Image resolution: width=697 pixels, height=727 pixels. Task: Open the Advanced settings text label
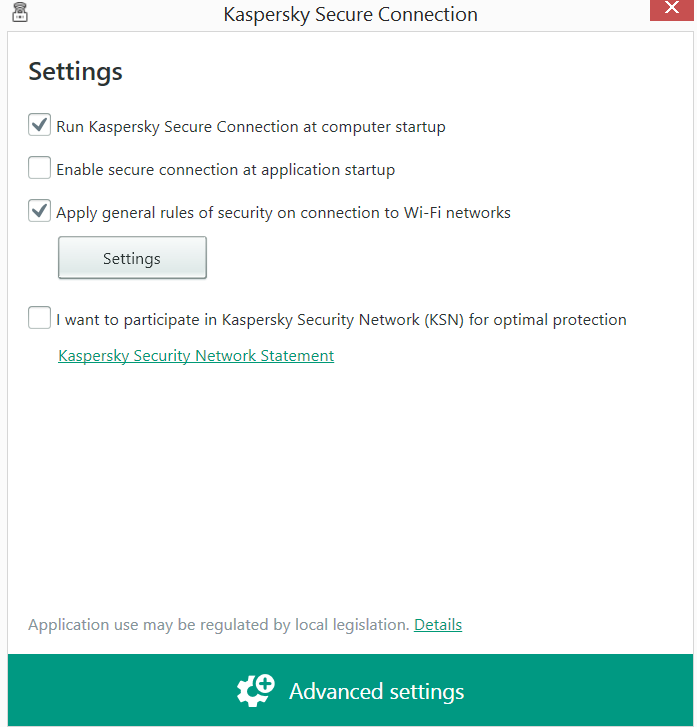376,691
